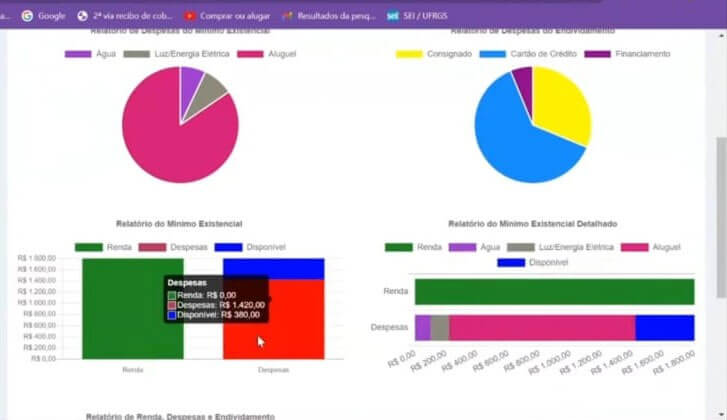
Task: Toggle Aluguel in the Detalhado chart legend
Action: click(651, 247)
